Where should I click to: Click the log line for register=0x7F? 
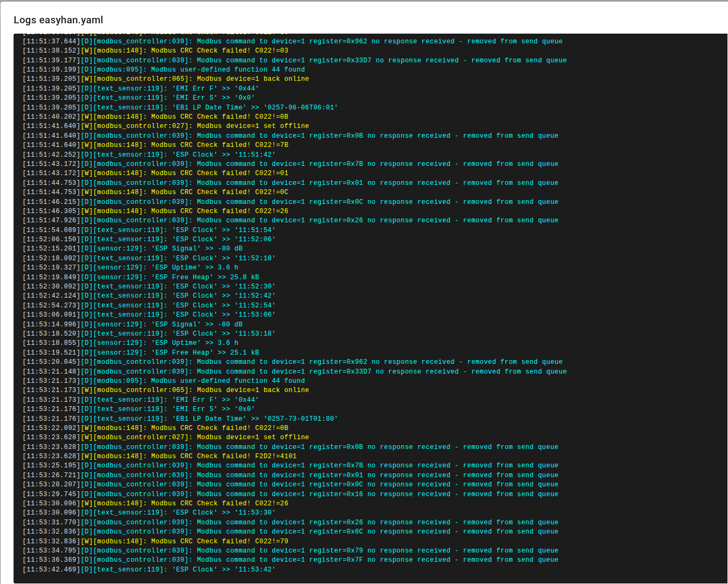click(x=290, y=560)
